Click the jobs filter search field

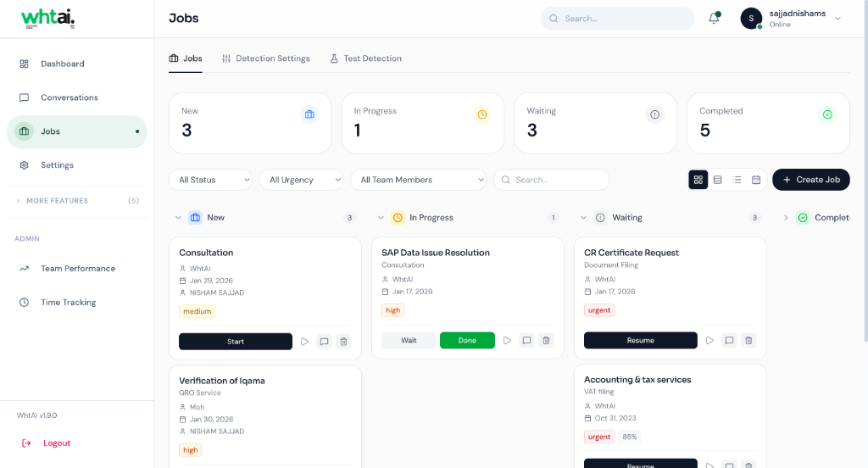tap(551, 180)
